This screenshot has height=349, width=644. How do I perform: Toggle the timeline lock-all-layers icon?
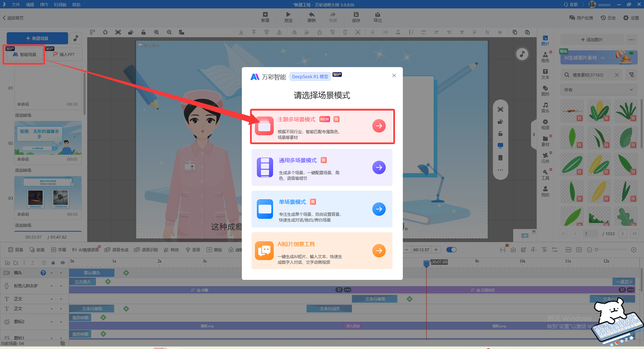click(53, 263)
